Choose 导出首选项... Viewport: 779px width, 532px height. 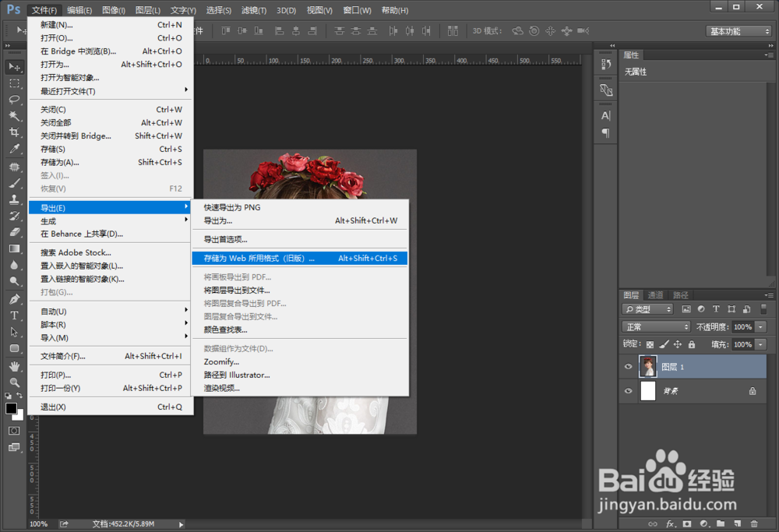click(300, 239)
